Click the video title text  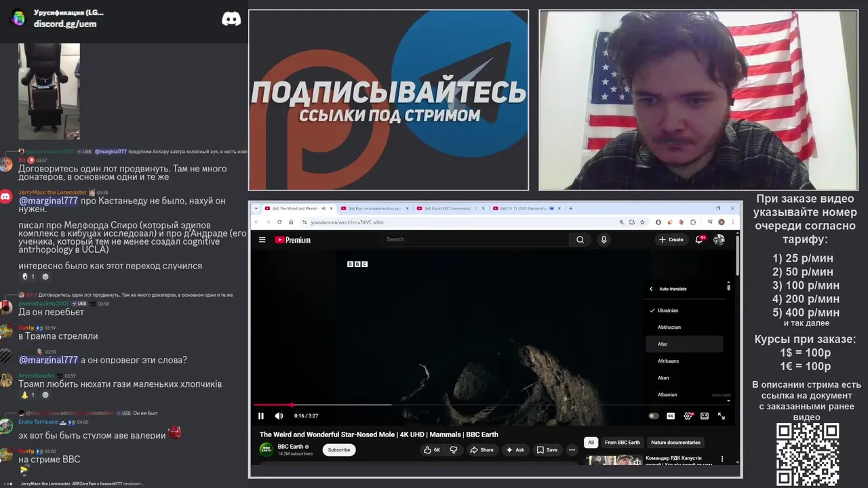378,434
